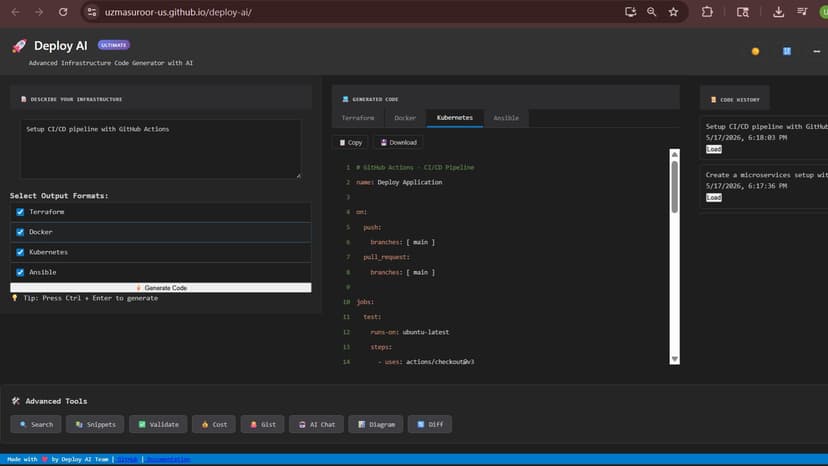Image resolution: width=828 pixels, height=466 pixels.
Task: Open the Ansible code tab
Action: tap(506, 118)
